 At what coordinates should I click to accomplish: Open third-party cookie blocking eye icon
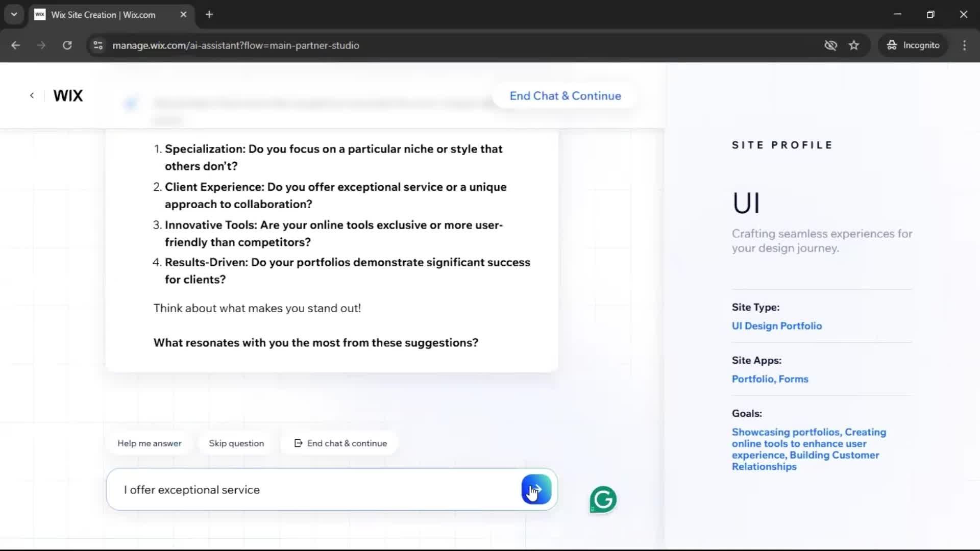(830, 45)
